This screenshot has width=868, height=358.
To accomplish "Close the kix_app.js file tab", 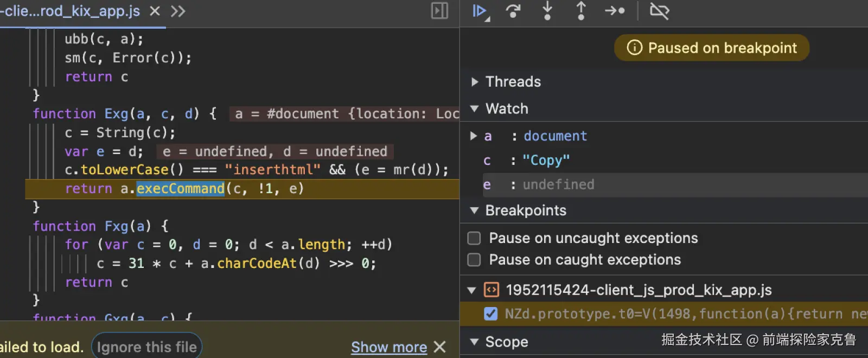I will click(155, 11).
